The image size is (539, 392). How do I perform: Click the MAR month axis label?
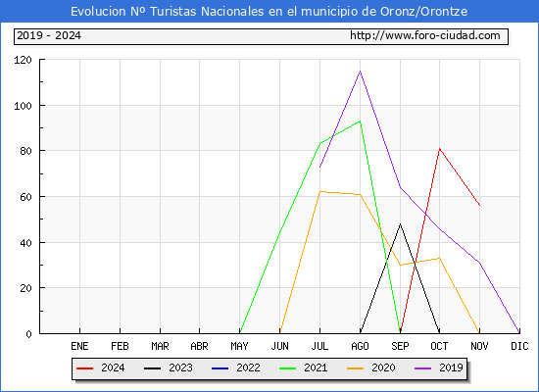coord(160,346)
